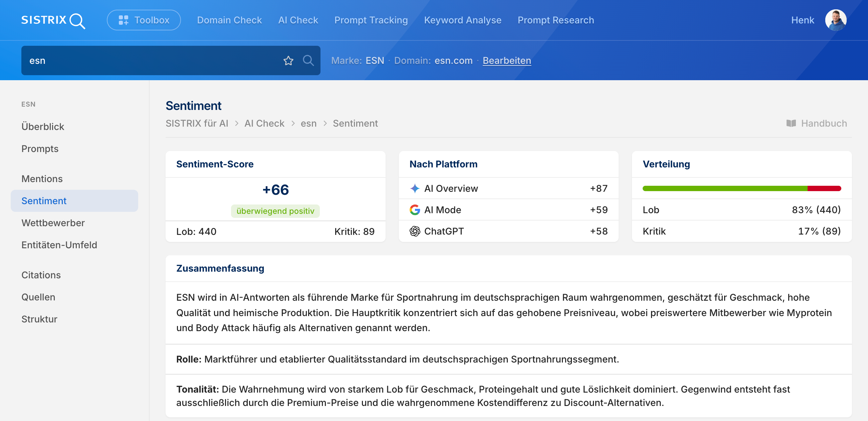Click the AI Overview +87 value
Image resolution: width=868 pixels, height=421 pixels.
(x=599, y=188)
